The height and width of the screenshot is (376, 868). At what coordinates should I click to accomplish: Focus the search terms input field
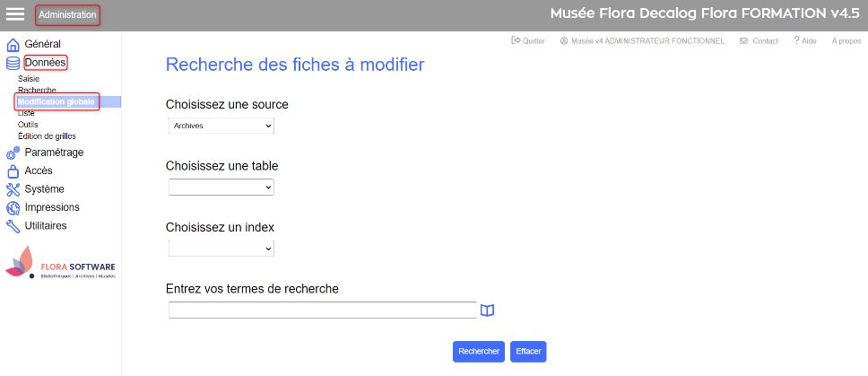click(322, 310)
